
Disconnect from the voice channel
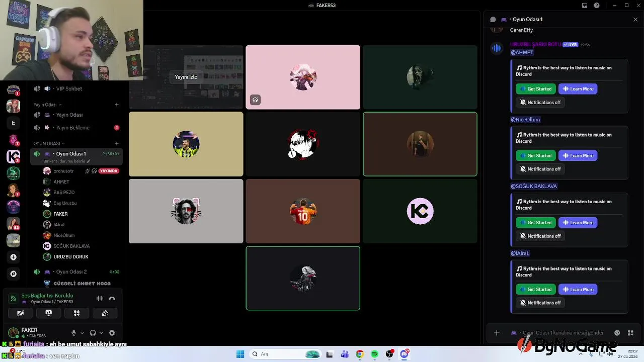coord(112,298)
